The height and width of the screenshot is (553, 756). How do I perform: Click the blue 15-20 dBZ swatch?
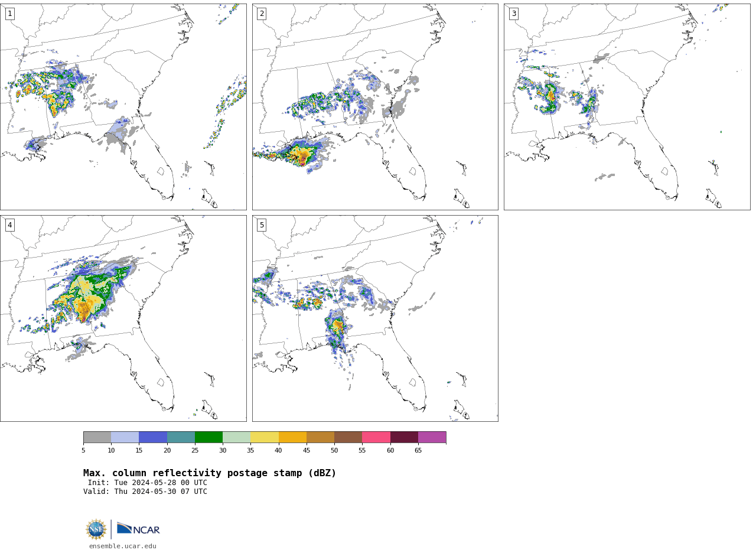pos(153,437)
